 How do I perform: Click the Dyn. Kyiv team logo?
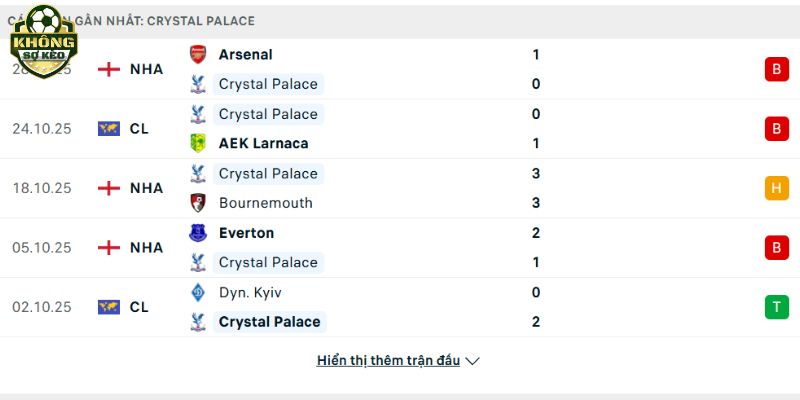click(198, 293)
